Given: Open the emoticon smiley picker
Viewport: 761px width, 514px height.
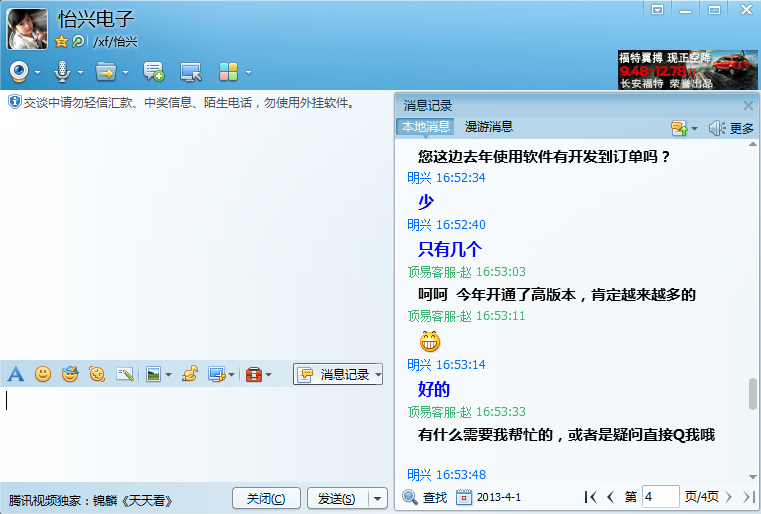Looking at the screenshot, I should (43, 374).
